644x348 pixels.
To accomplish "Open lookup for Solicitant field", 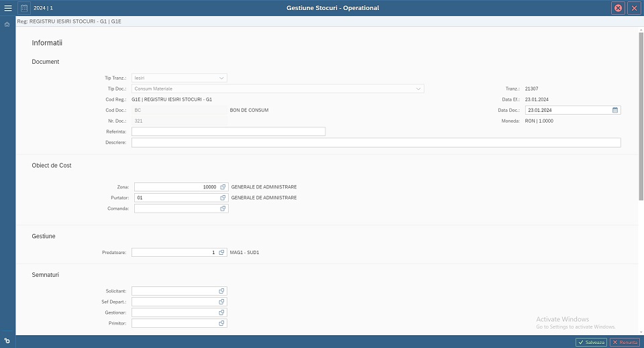I will point(221,291).
